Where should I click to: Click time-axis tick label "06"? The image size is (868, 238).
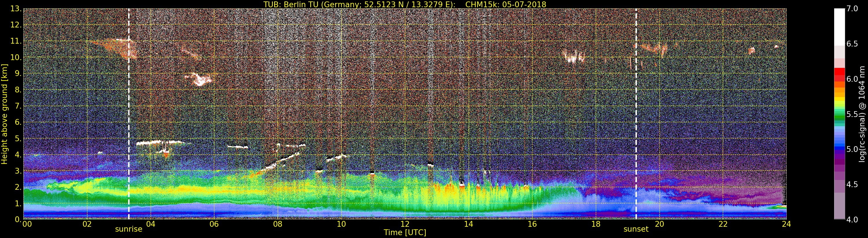coord(214,224)
